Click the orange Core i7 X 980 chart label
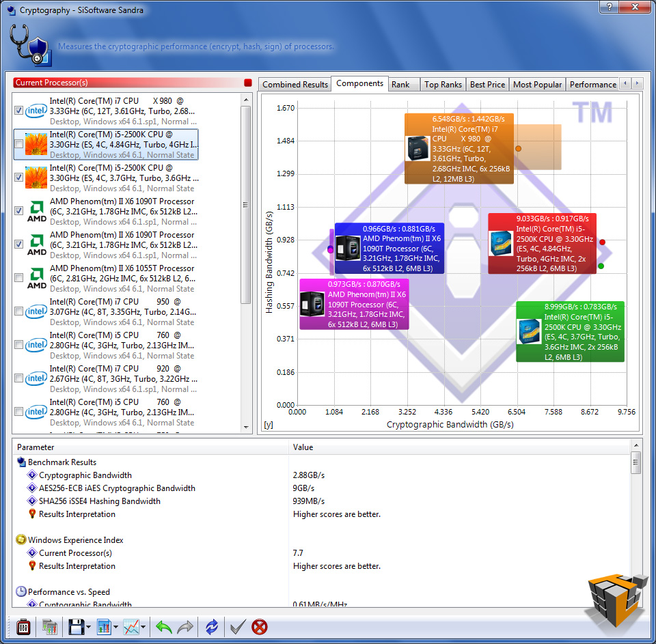This screenshot has width=656, height=644. (x=459, y=148)
